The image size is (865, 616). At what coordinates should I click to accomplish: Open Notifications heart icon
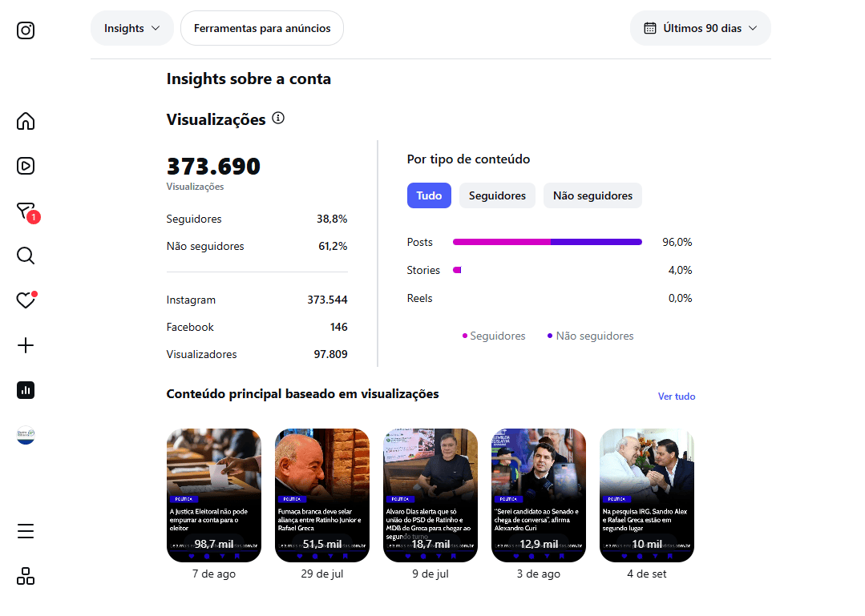click(26, 300)
